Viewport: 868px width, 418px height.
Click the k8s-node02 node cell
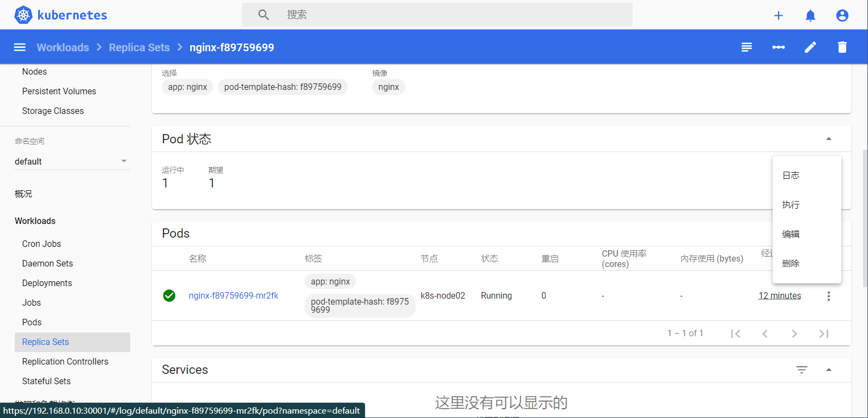443,295
